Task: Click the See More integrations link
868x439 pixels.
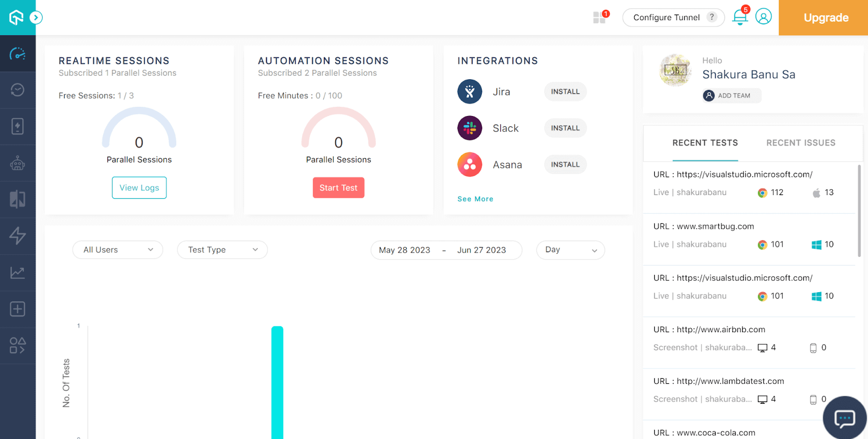Action: [x=475, y=199]
